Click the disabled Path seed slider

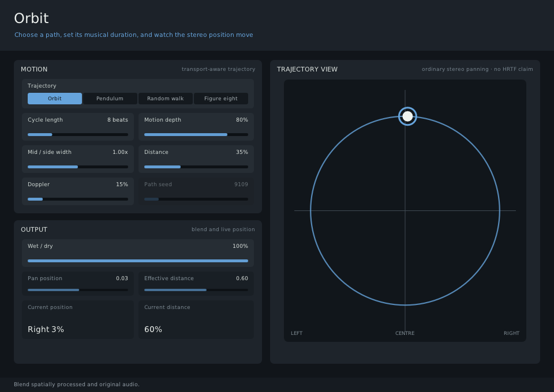click(x=196, y=199)
